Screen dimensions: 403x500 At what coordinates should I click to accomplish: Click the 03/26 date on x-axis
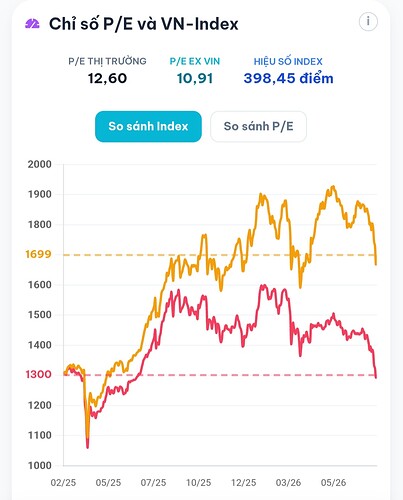point(288,482)
